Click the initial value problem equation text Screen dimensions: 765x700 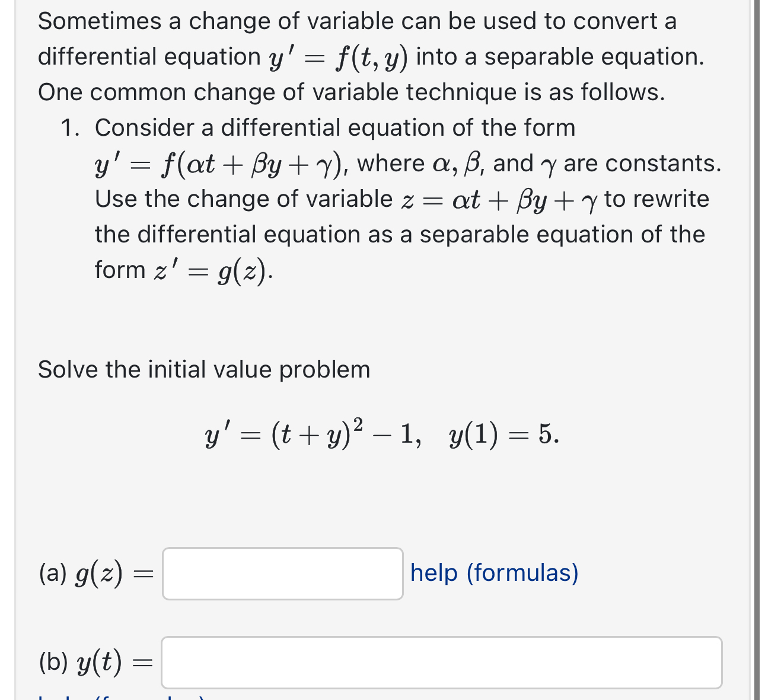click(381, 434)
